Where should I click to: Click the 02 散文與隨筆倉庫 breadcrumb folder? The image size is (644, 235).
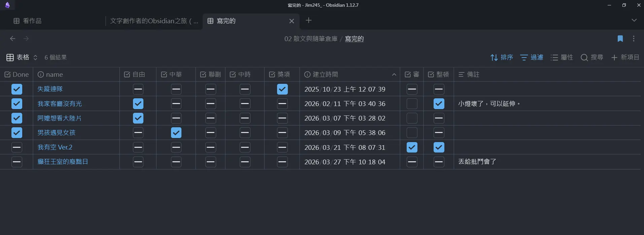click(311, 39)
